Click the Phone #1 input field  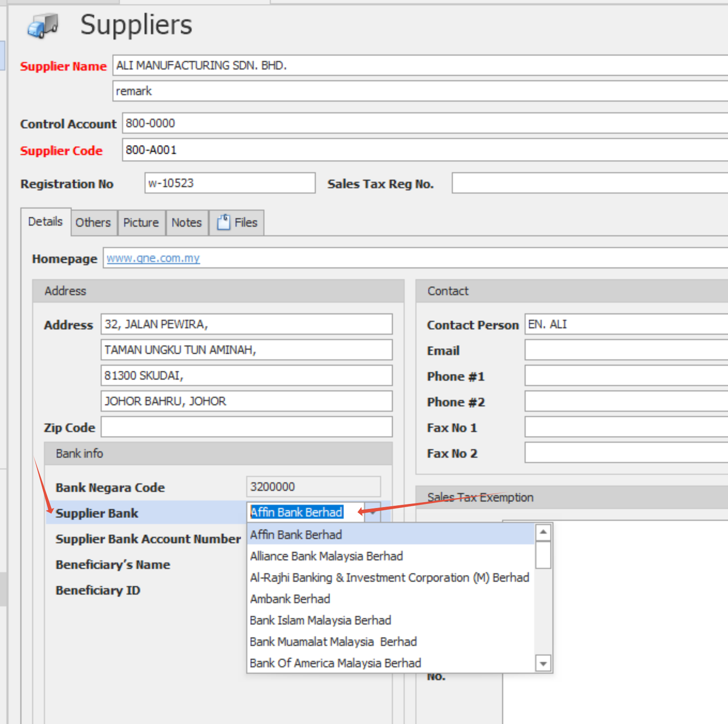coord(626,375)
